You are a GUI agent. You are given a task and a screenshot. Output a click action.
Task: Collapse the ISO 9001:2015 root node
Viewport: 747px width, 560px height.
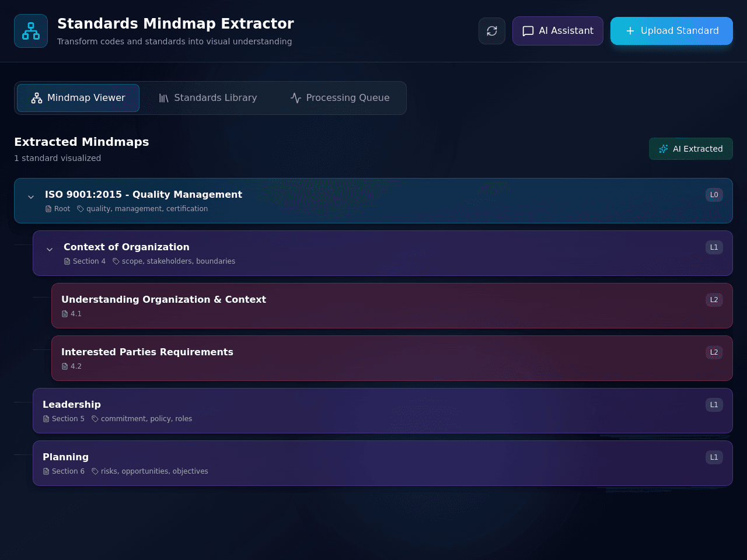(x=31, y=197)
